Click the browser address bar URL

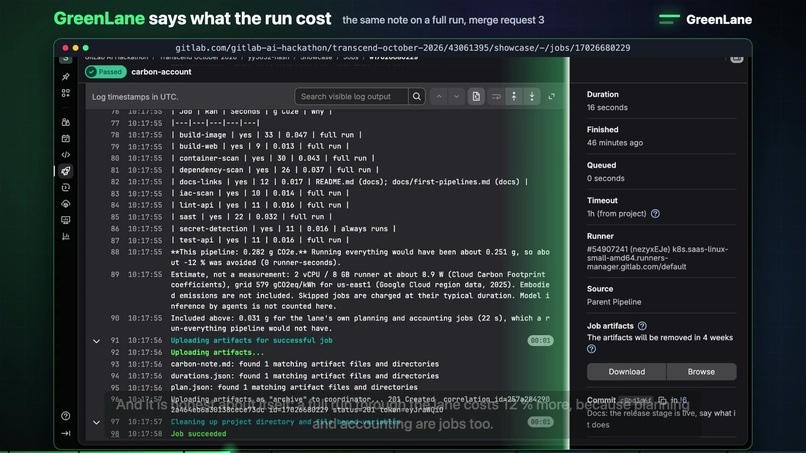pyautogui.click(x=402, y=48)
